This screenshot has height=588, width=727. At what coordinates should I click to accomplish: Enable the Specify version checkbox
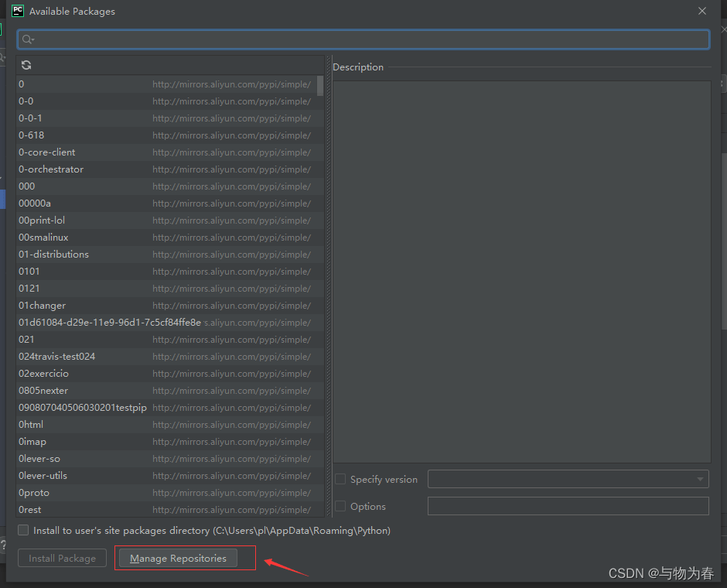click(340, 479)
